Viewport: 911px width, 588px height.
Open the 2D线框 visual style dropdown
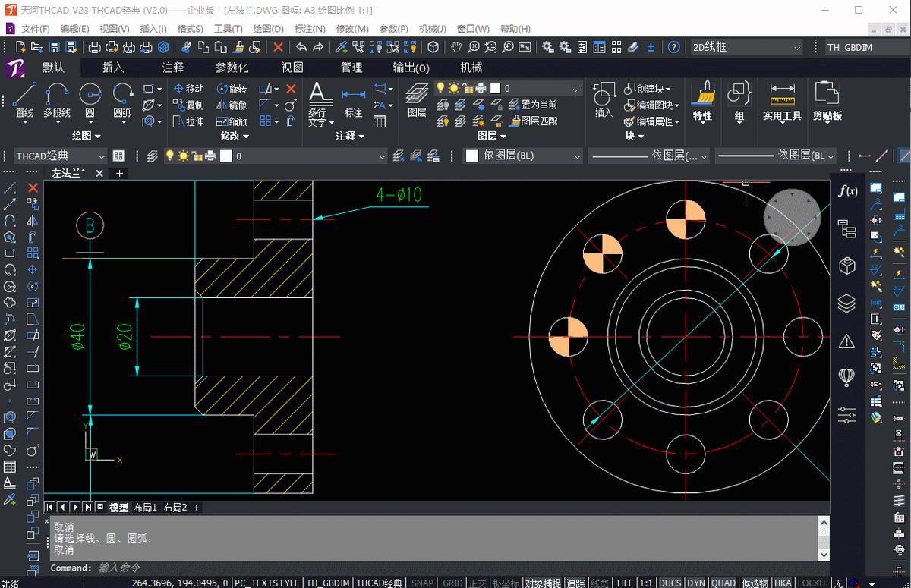746,47
